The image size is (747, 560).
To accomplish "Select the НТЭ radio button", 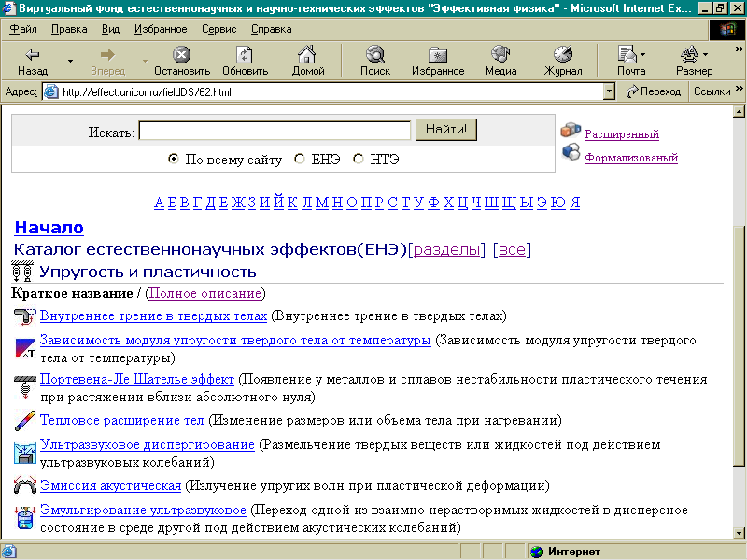I will [x=359, y=159].
